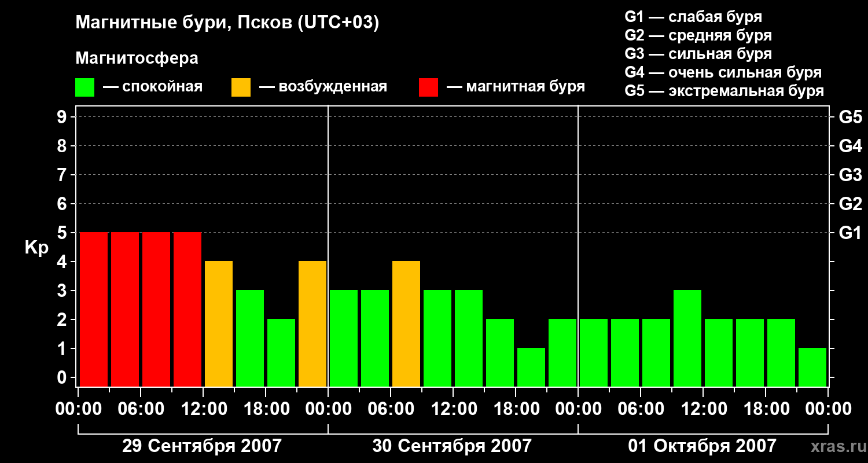
Task: Click the 'G1 — слабая буря' legend line
Action: point(693,16)
